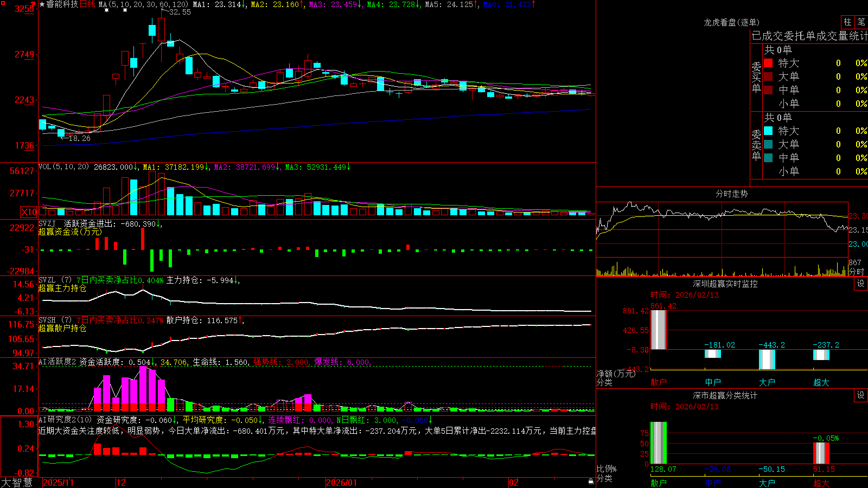Click the 中户 label in 深市超赢分类统计

click(713, 483)
